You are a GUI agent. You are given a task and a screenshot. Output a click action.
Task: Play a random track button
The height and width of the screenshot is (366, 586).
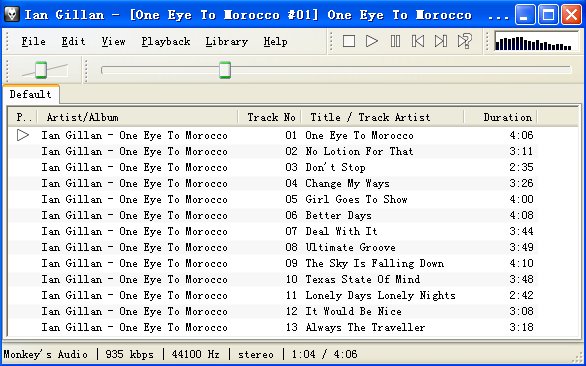point(465,41)
